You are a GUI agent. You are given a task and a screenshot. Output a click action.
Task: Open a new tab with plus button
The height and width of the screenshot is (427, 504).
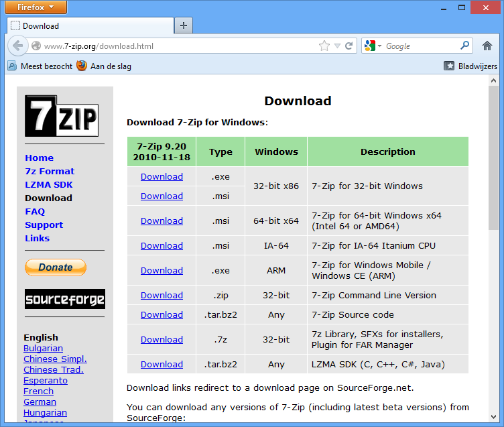(x=184, y=25)
